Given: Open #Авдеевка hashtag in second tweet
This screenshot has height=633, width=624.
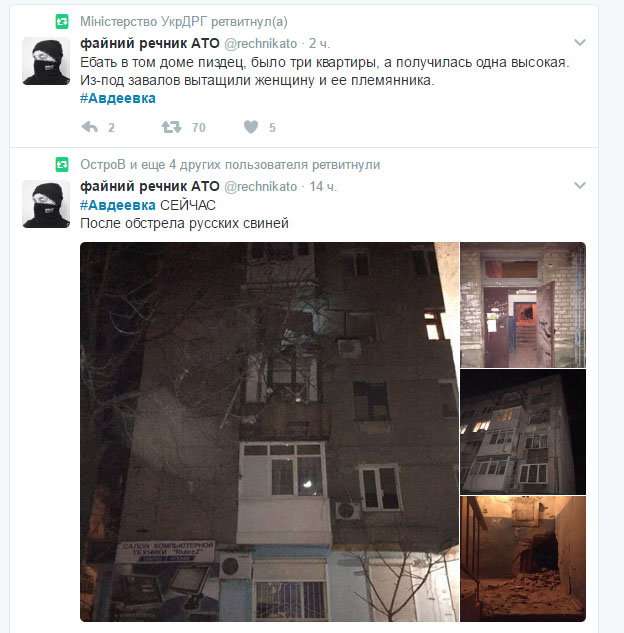Looking at the screenshot, I should tap(118, 205).
